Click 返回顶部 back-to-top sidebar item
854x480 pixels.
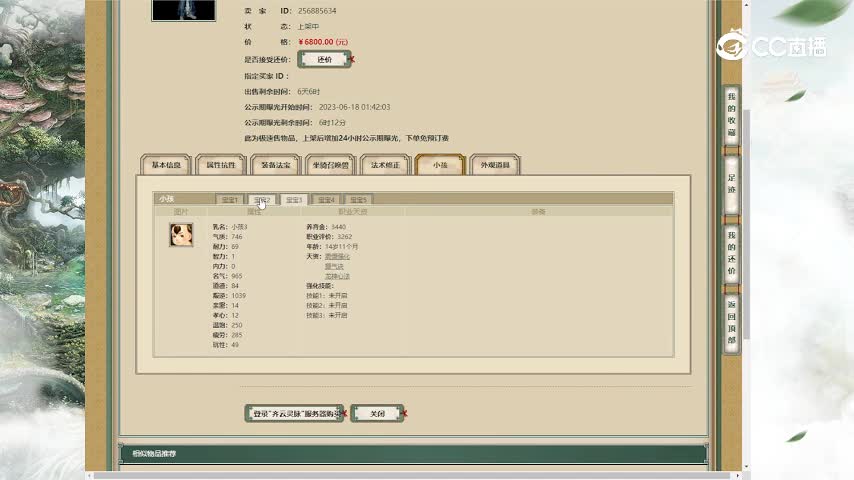[x=732, y=322]
